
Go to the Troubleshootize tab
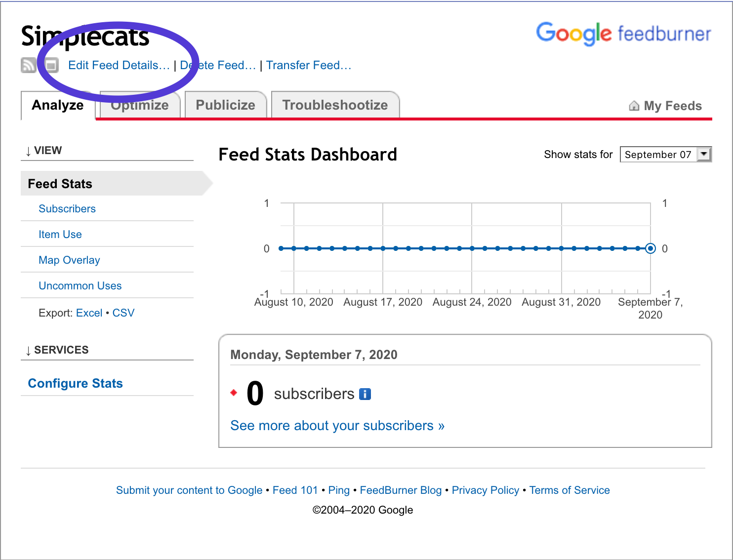[x=335, y=105]
